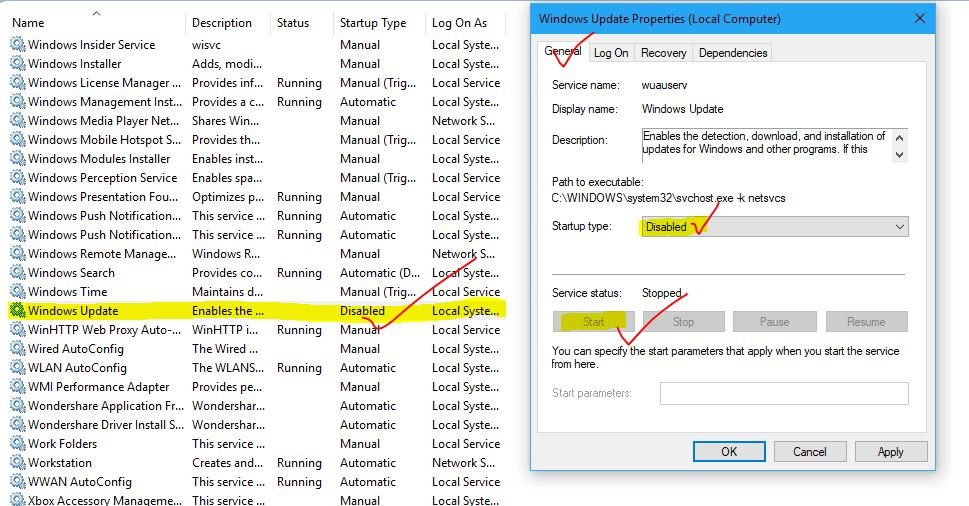Click the Stop service button
The image size is (969, 506).
tap(683, 322)
